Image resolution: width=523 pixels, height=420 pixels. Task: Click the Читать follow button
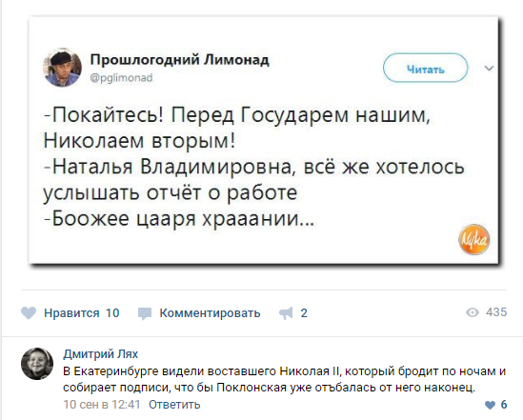[425, 68]
